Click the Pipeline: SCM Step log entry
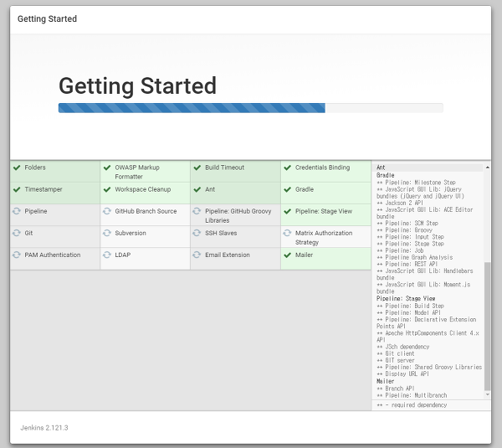The image size is (502, 448). [407, 223]
